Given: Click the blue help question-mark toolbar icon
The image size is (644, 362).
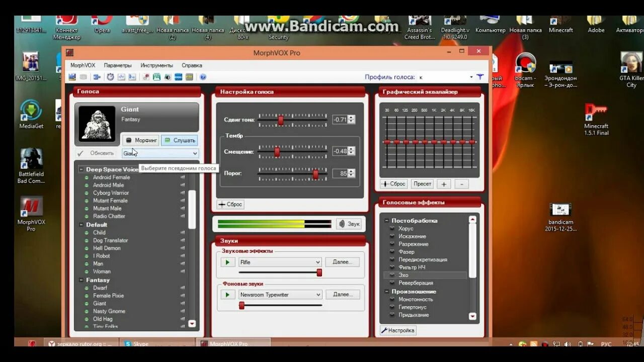Looking at the screenshot, I should pos(203,77).
